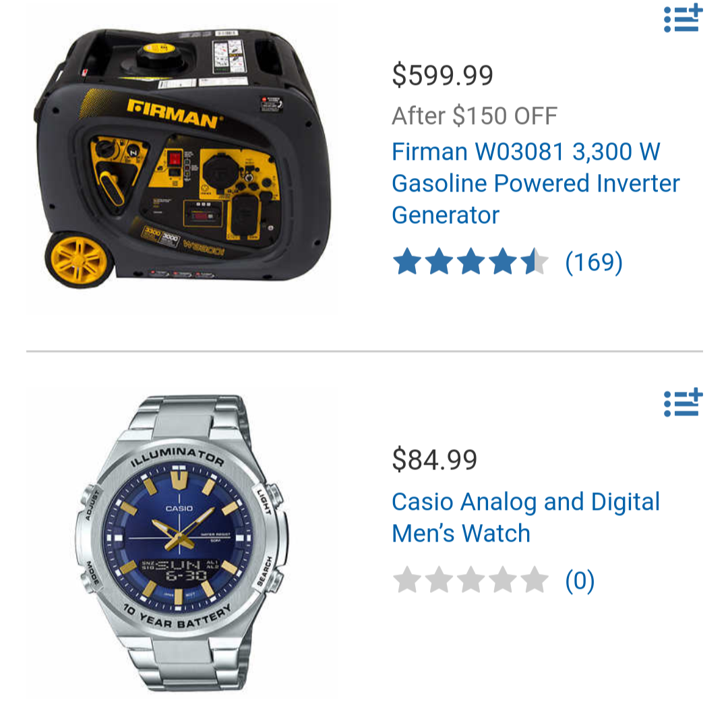Viewport: 728px width, 719px height.
Task: Click the blue dial of the Casio watch
Action: 179,538
